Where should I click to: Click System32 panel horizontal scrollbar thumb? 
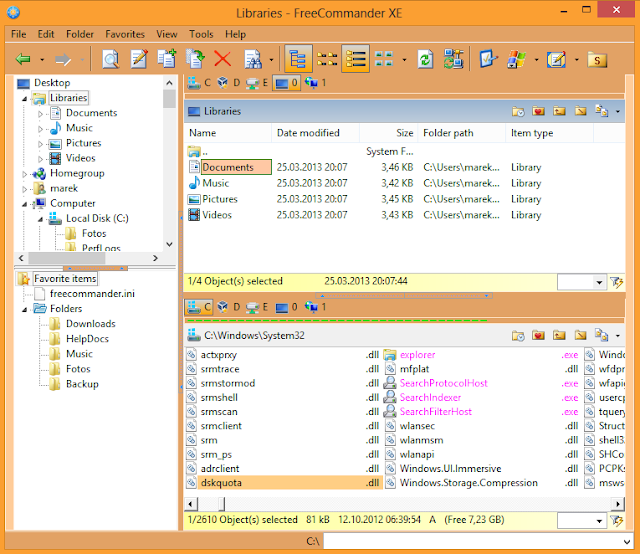coord(221,504)
